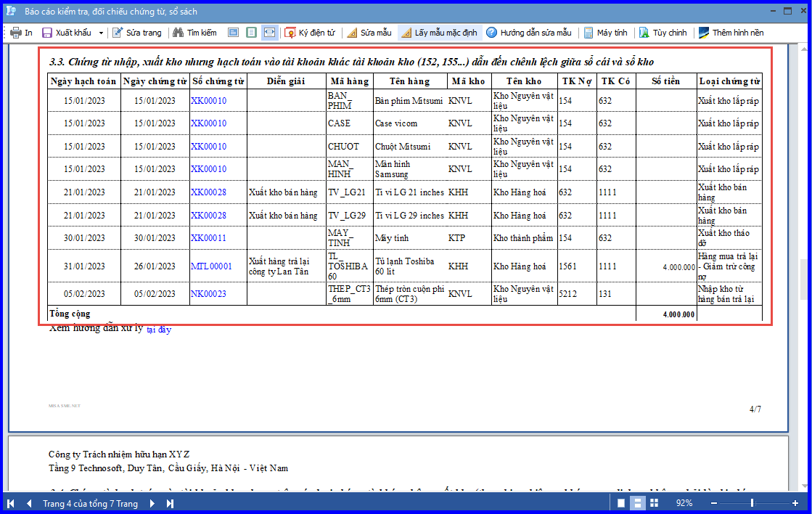Click the tại đây guidance link

159,330
